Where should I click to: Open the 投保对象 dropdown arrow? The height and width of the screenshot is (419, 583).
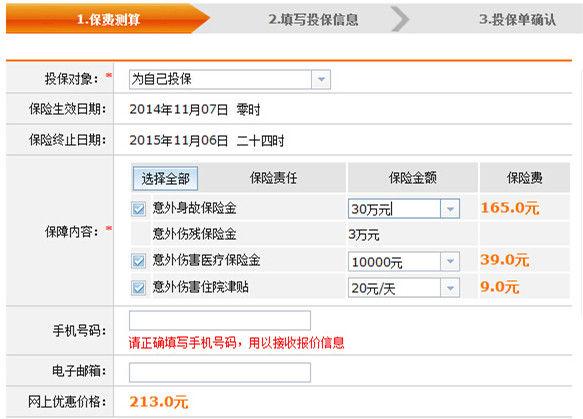coord(321,79)
